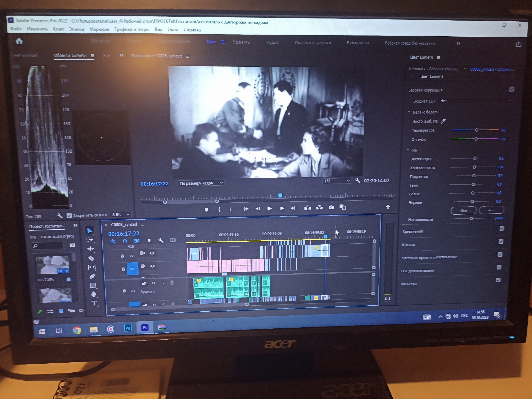The image size is (532, 399).
Task: Open the Файл menu
Action: coord(16,29)
